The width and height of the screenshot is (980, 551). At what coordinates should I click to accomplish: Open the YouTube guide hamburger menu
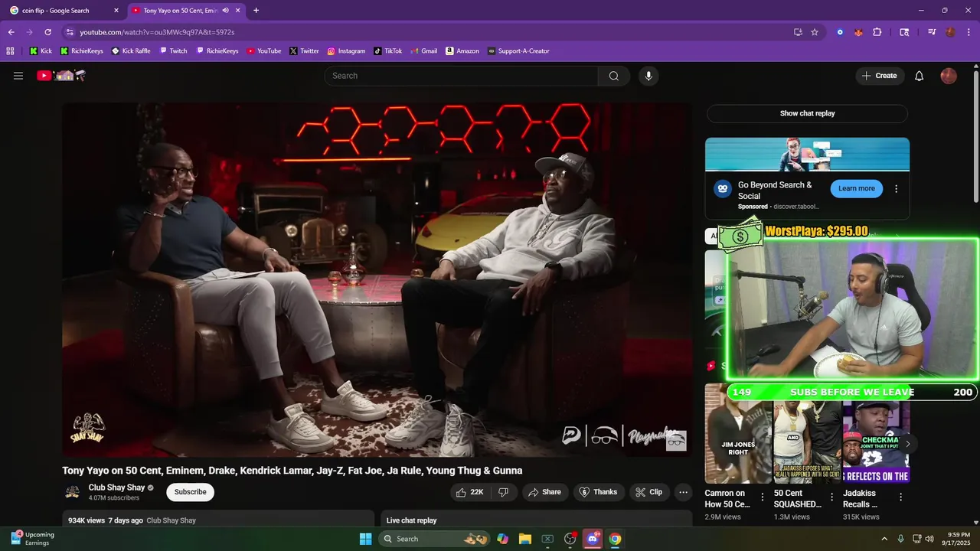point(18,76)
